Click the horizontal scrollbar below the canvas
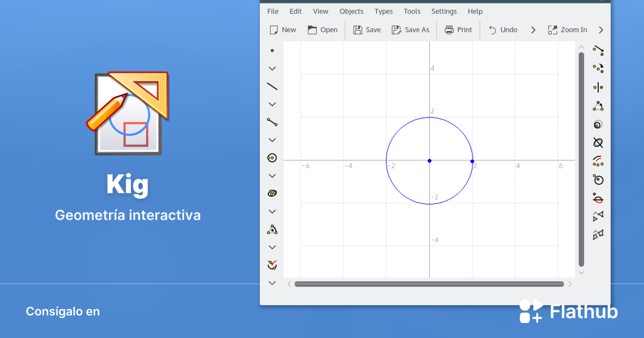644x338 pixels. point(429,284)
